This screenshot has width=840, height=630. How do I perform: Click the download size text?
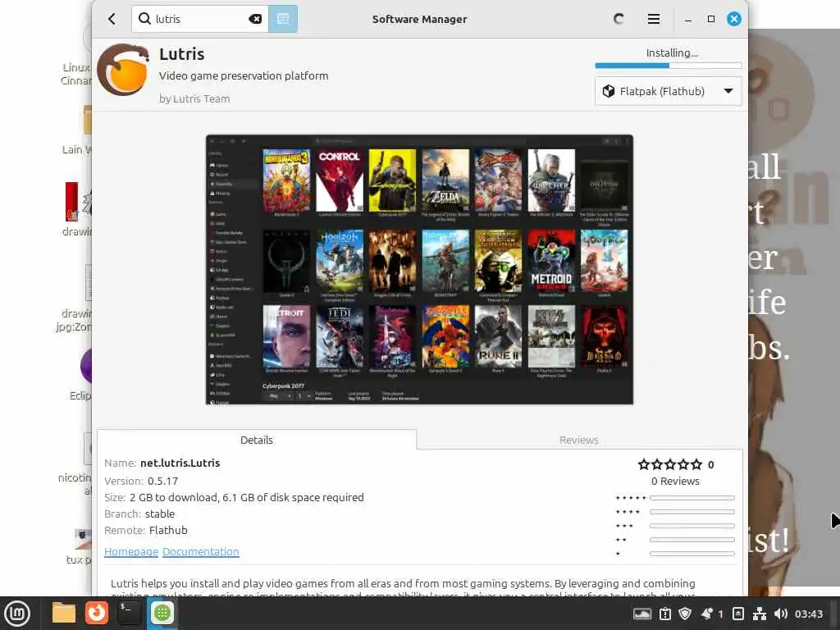[x=246, y=497]
